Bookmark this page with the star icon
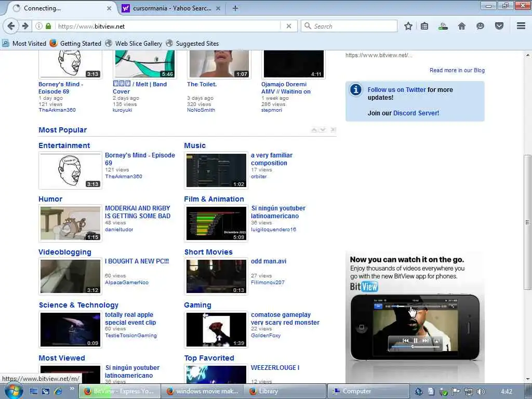532x399 pixels. point(408,26)
